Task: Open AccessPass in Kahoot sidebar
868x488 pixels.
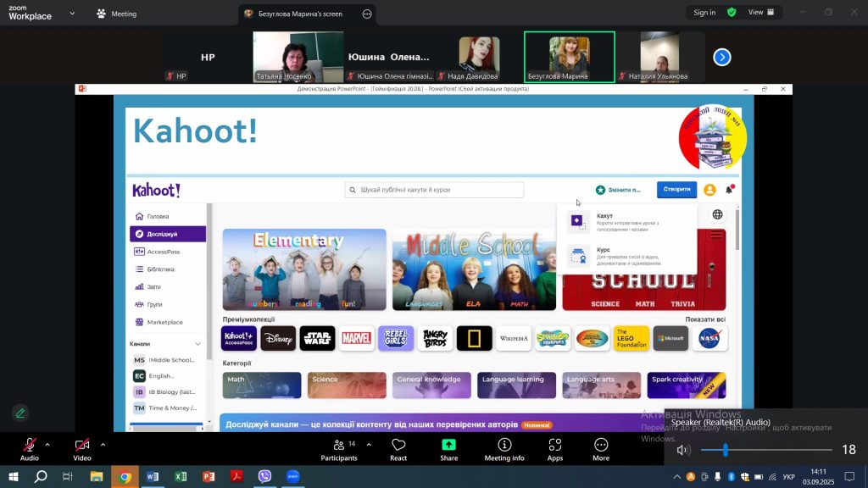Action: 168,252
